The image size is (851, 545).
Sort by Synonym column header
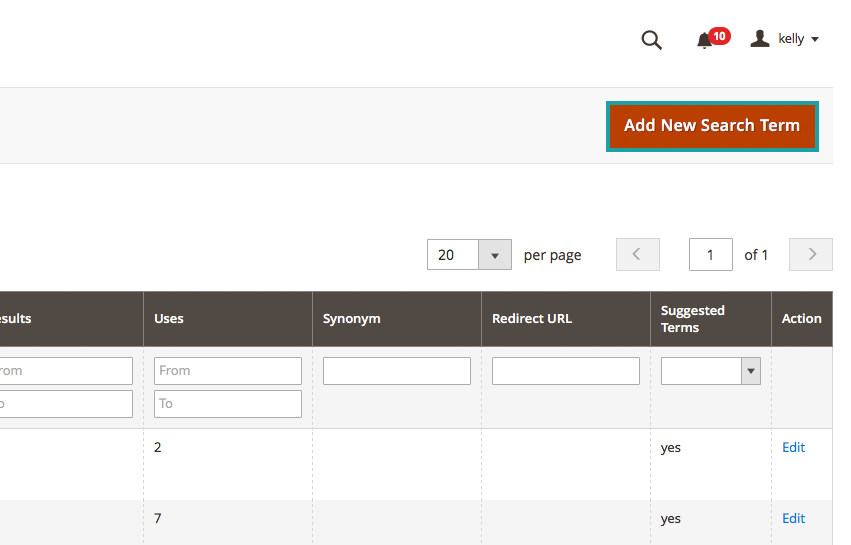pos(351,319)
